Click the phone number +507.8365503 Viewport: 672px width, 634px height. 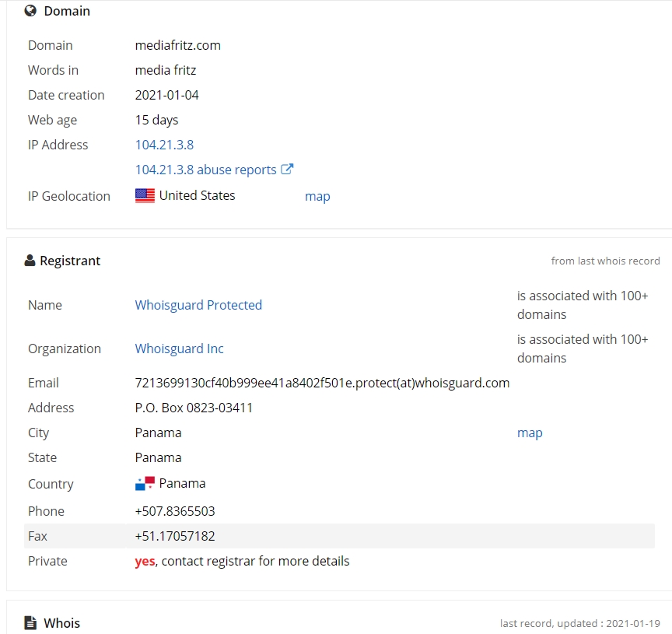(175, 511)
